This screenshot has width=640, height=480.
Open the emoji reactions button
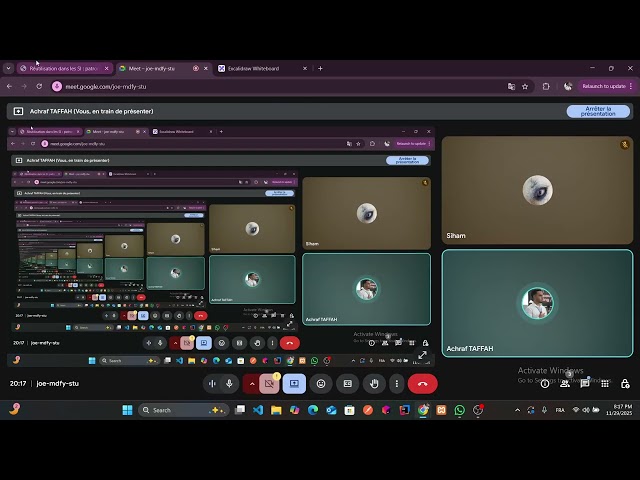coord(321,383)
